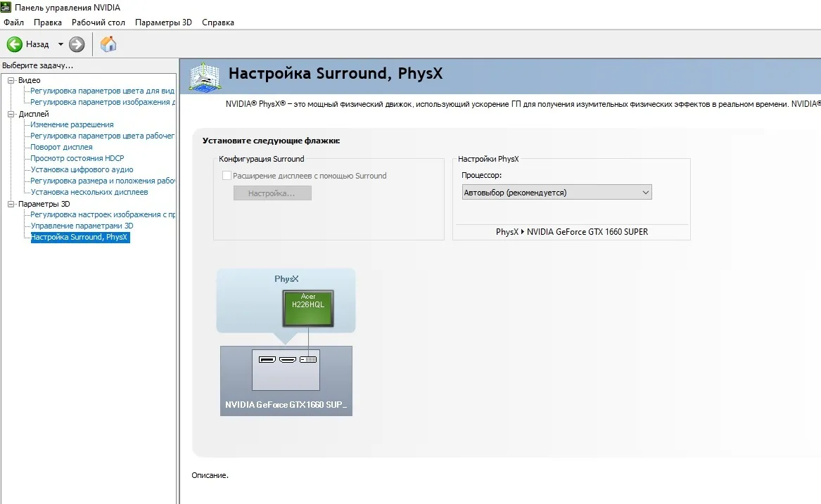821x504 pixels.
Task: Select the Acer H226HQL monitor icon
Action: point(308,309)
